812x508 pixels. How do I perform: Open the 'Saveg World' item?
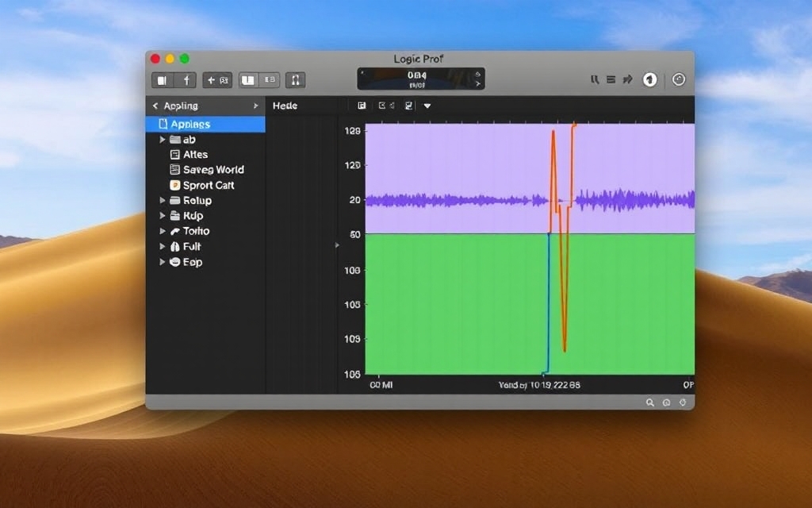pos(205,170)
